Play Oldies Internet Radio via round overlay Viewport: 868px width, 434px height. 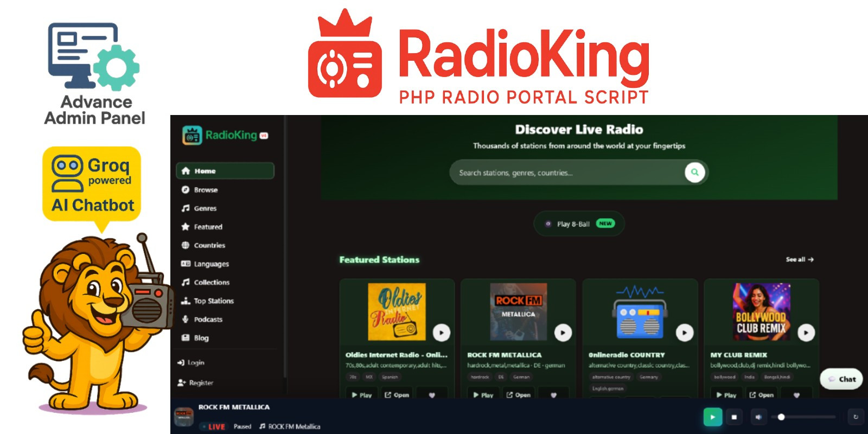pyautogui.click(x=442, y=333)
